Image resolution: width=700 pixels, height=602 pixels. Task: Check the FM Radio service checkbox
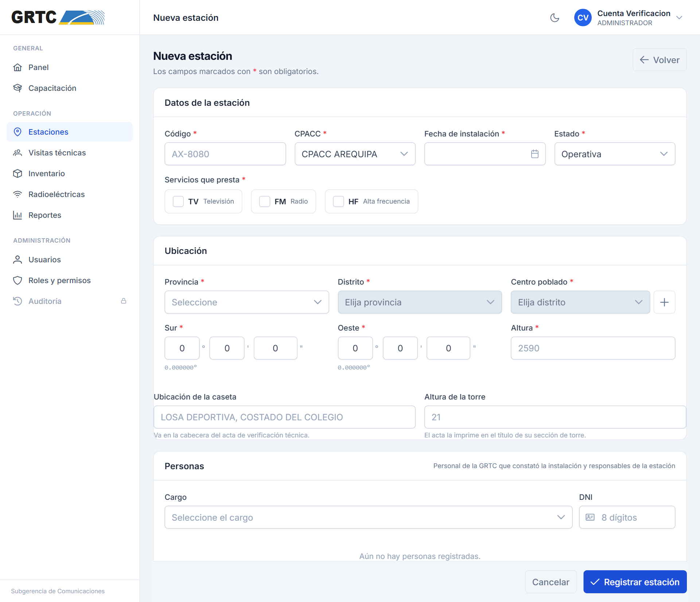coord(264,201)
